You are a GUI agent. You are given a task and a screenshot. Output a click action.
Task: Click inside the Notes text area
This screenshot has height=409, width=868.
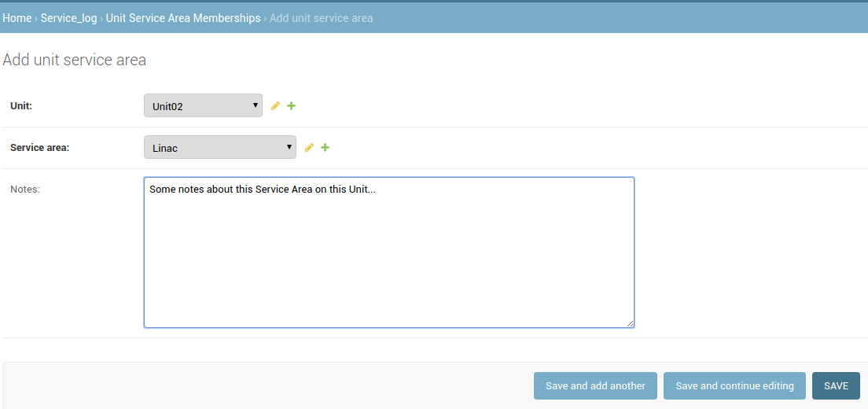click(x=389, y=252)
